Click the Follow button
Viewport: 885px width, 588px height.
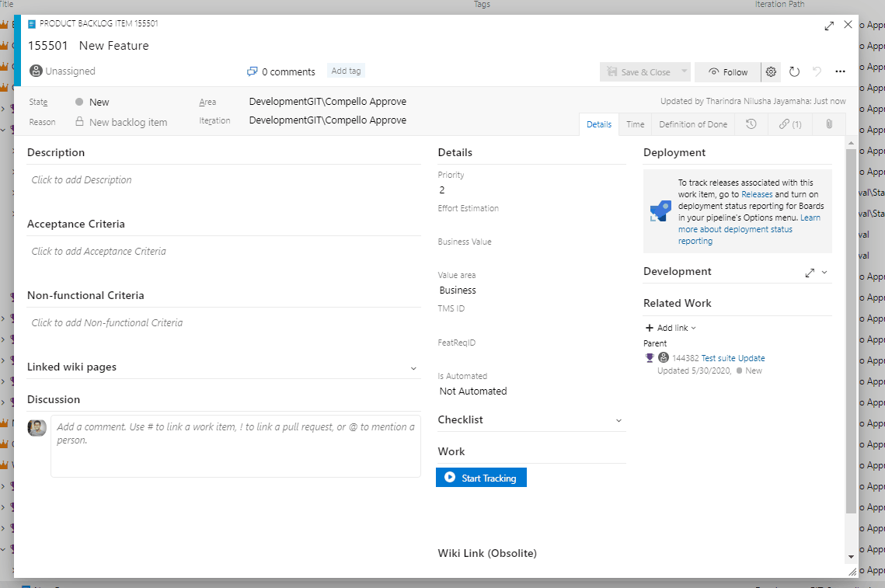click(x=727, y=71)
